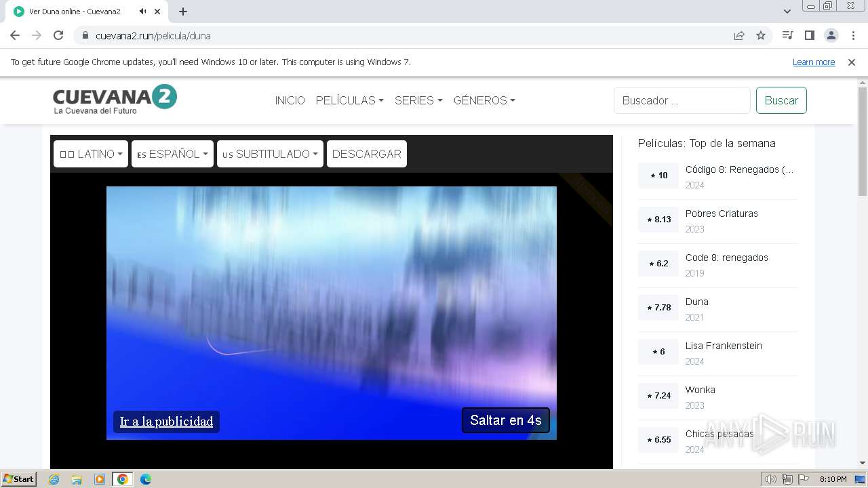Expand the SERIES menu
The width and height of the screenshot is (868, 488).
click(x=418, y=100)
